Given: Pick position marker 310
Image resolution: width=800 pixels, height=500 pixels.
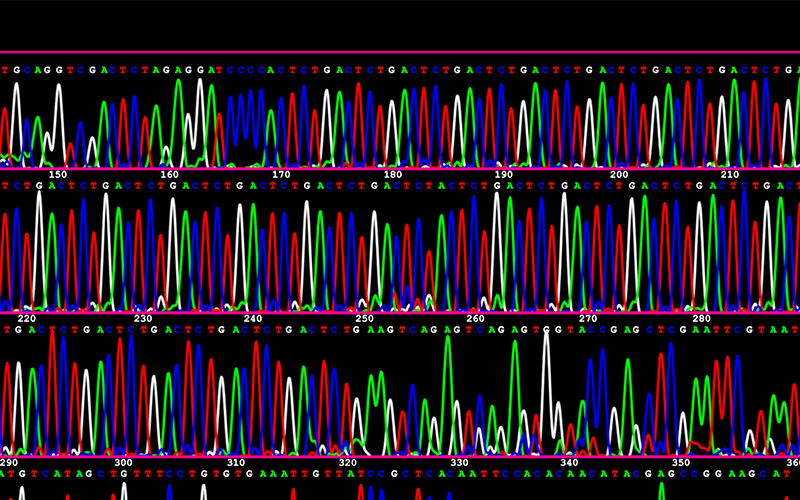Looking at the screenshot, I should pyautogui.click(x=236, y=463).
